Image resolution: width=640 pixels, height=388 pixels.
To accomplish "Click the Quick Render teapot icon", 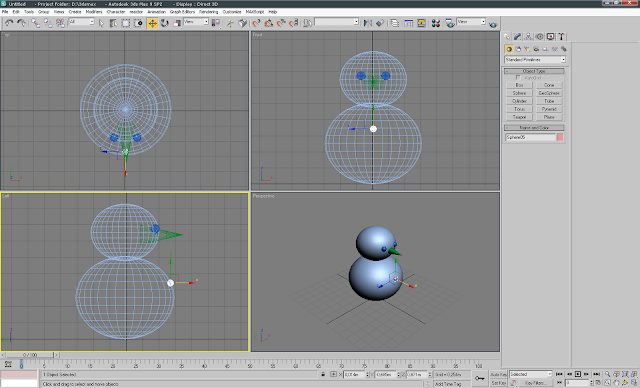I will coord(493,24).
